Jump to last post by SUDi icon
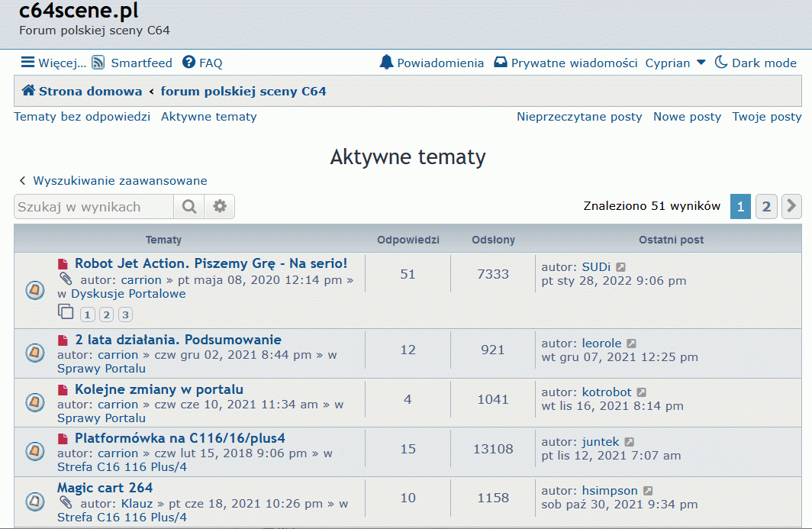 [621, 267]
